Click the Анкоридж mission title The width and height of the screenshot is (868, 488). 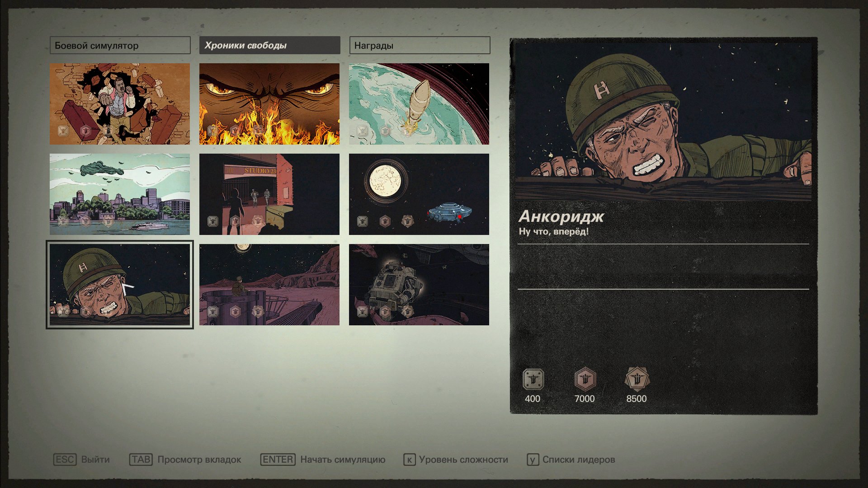(x=561, y=217)
